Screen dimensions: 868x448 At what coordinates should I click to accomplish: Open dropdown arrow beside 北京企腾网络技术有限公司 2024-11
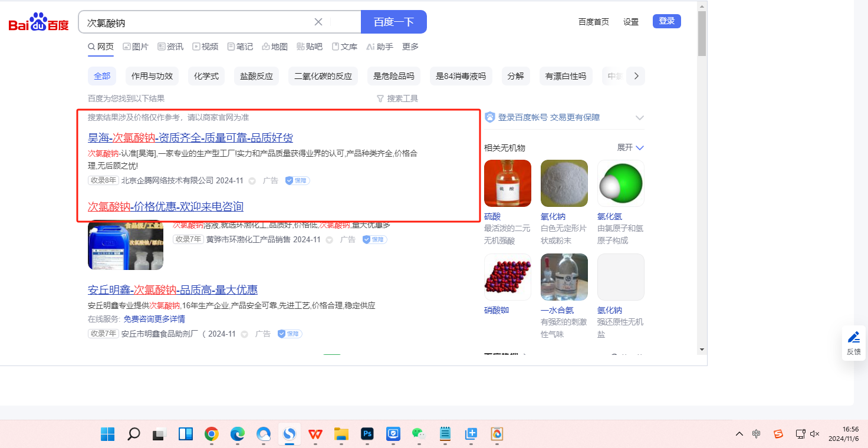tap(252, 181)
